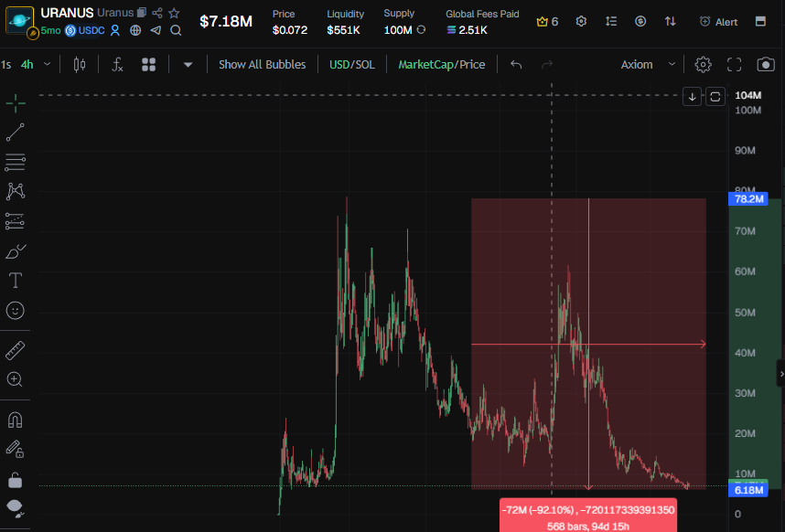This screenshot has height=532, width=785.
Task: Open the Telegram paper plane link
Action: [156, 30]
